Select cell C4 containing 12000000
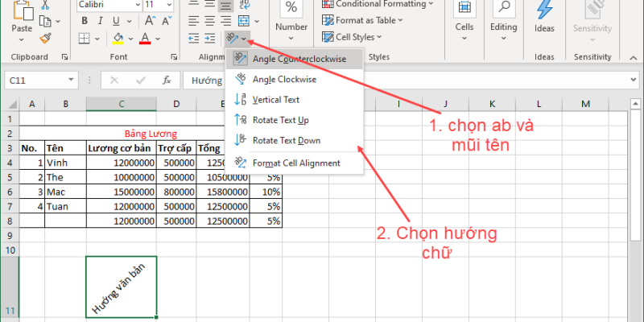This screenshot has height=322, width=644. click(121, 162)
